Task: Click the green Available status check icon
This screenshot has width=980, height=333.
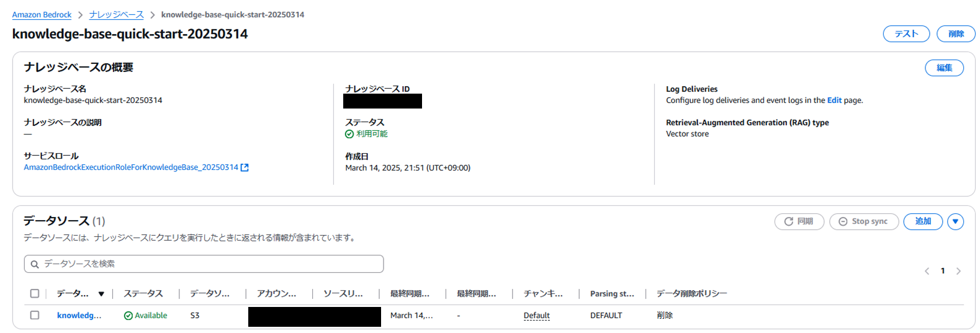Action: tap(128, 316)
